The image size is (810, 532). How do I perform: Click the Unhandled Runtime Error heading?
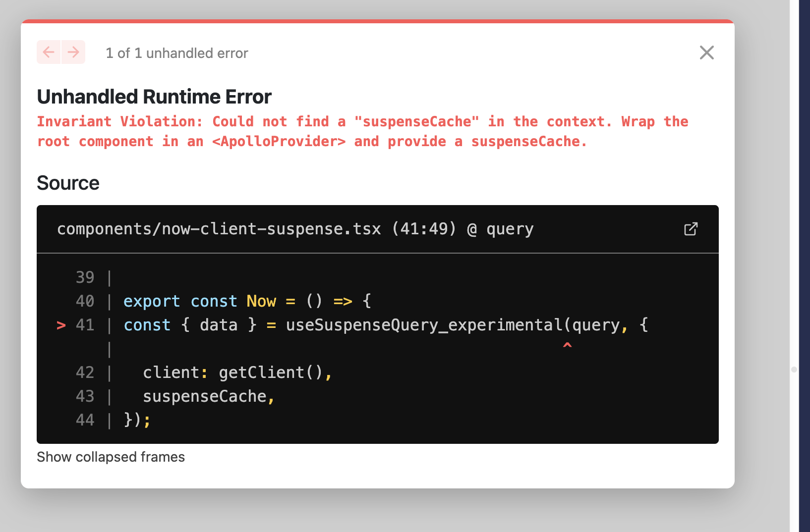(154, 97)
